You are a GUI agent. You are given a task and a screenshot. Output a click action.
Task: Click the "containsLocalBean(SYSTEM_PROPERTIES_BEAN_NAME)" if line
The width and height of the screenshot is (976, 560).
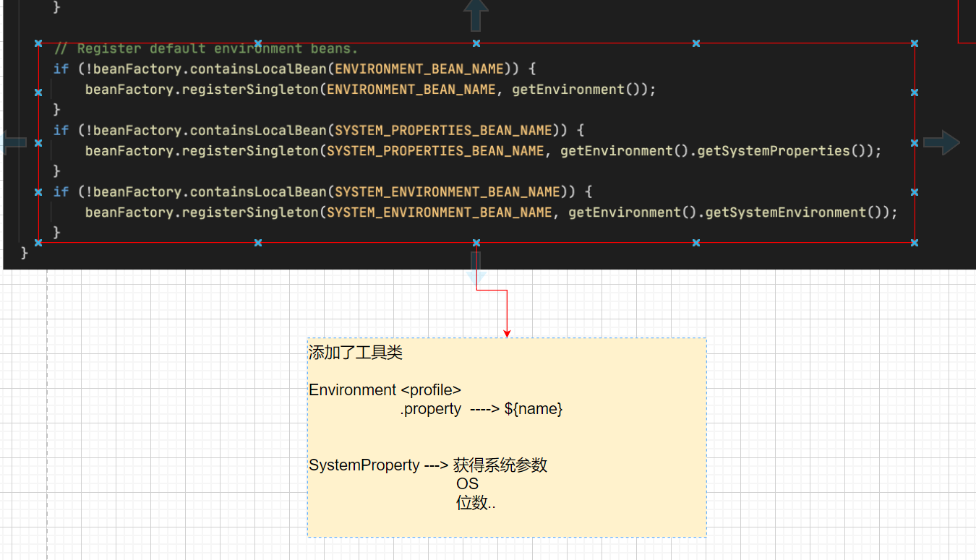point(319,130)
